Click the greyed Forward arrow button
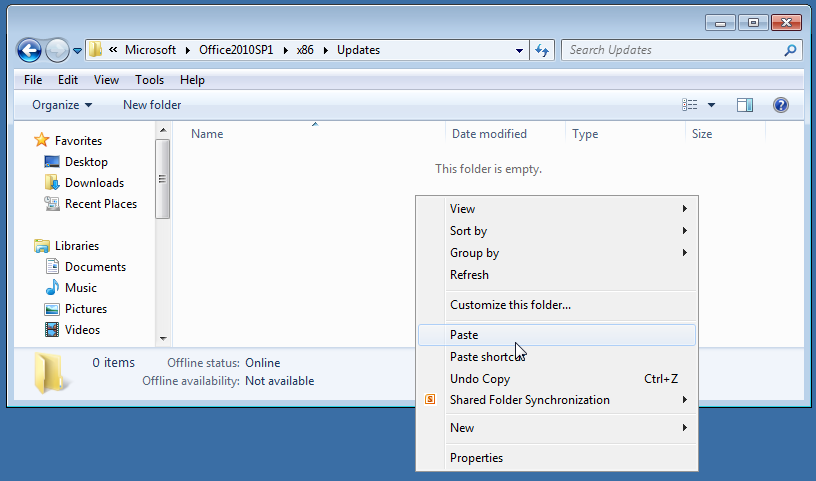Screen dimensions: 816x481 (57, 50)
